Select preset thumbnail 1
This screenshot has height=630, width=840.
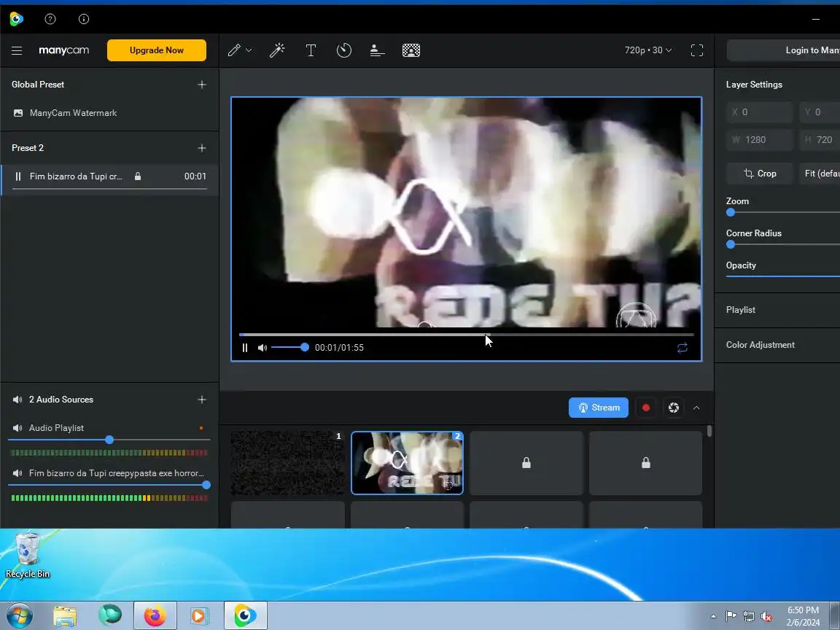click(x=288, y=463)
